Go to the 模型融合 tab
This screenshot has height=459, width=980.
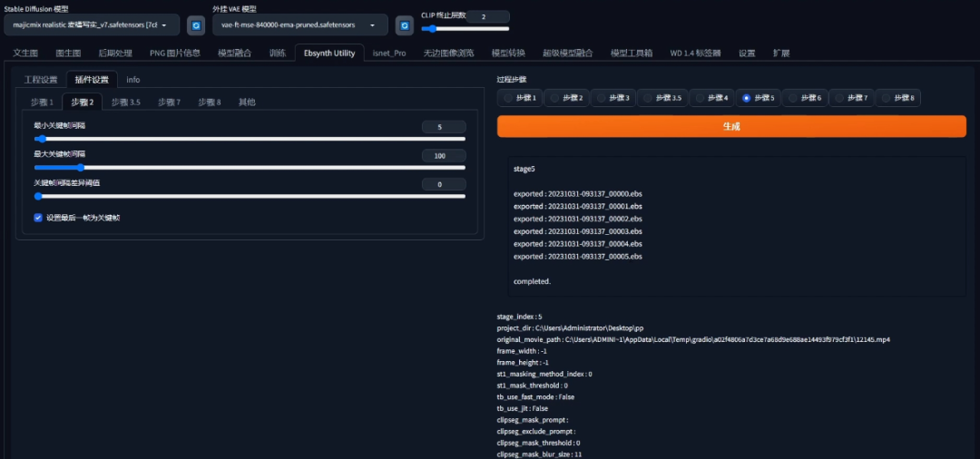click(x=234, y=54)
